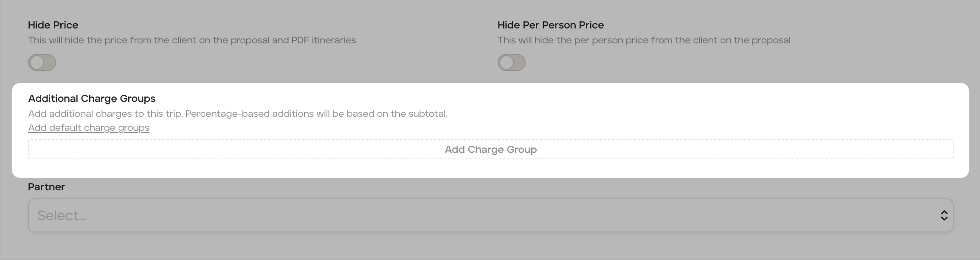Click the Partner field label
The width and height of the screenshot is (980, 260).
coord(46,187)
